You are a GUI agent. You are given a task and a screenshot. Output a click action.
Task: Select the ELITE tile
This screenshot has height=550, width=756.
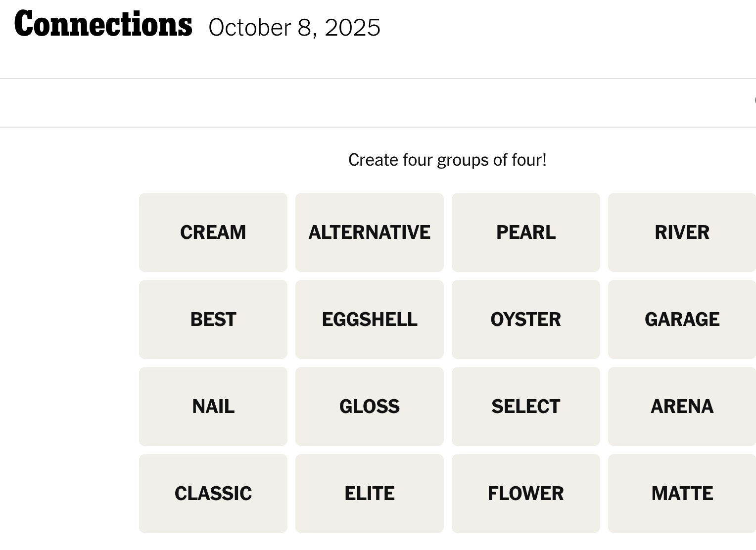point(370,493)
